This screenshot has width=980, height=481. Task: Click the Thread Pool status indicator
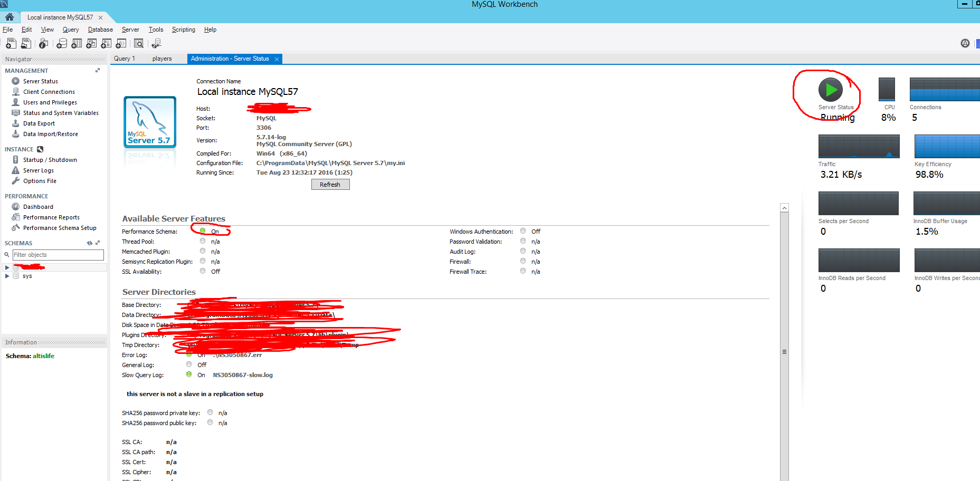(203, 241)
